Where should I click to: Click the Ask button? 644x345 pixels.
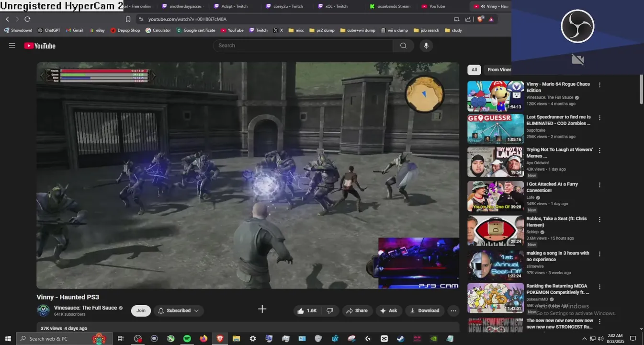(x=389, y=310)
